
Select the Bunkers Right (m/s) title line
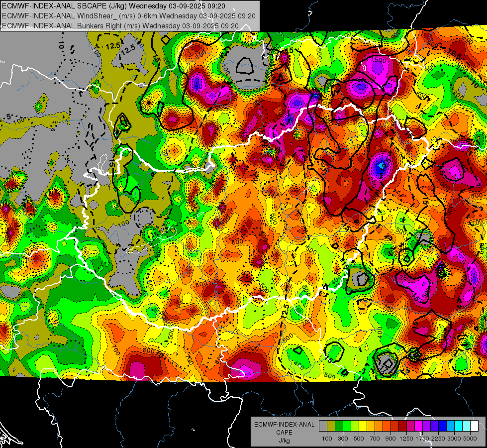(120, 26)
